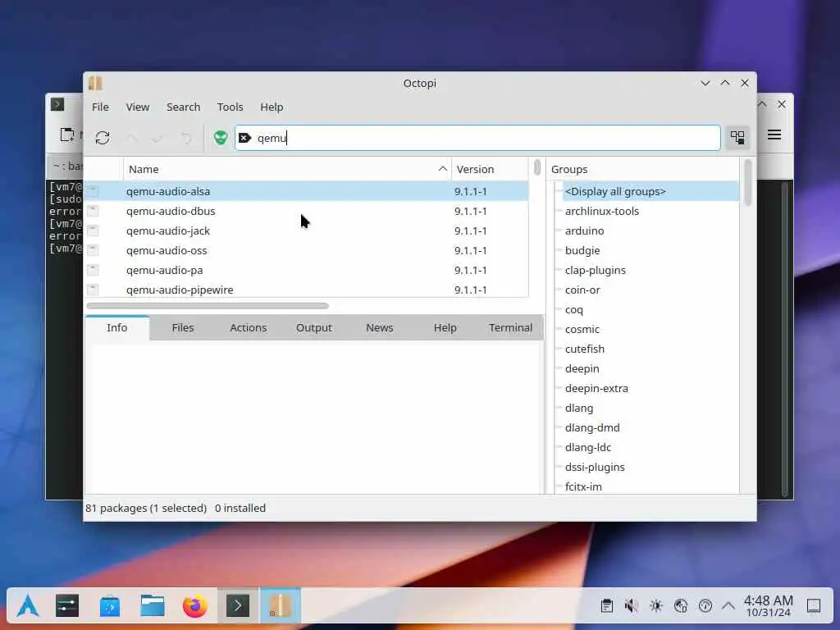
Task: Open the Arch application launcher
Action: pos(27,606)
